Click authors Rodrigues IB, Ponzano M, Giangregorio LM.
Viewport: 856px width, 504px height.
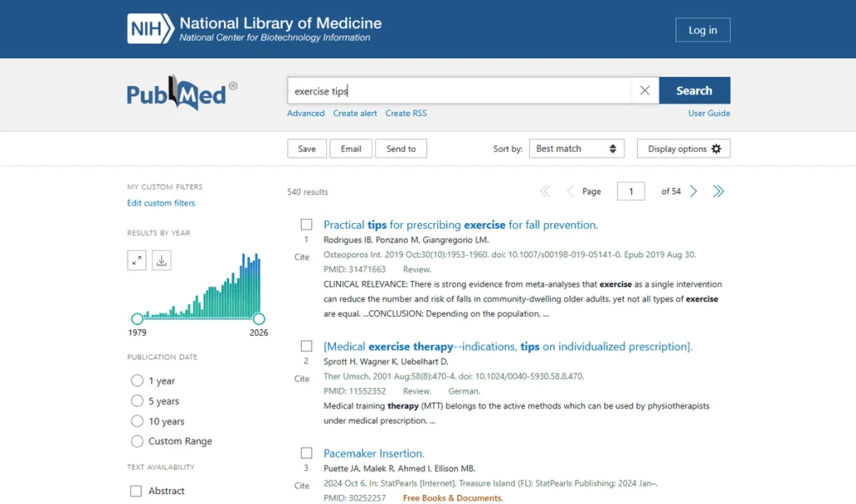[406, 240]
